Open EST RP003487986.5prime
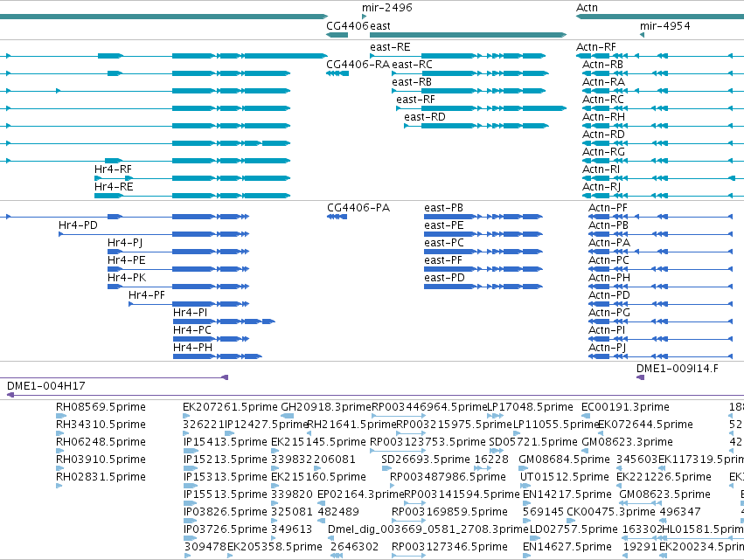The width and height of the screenshot is (744, 560). pos(448,478)
